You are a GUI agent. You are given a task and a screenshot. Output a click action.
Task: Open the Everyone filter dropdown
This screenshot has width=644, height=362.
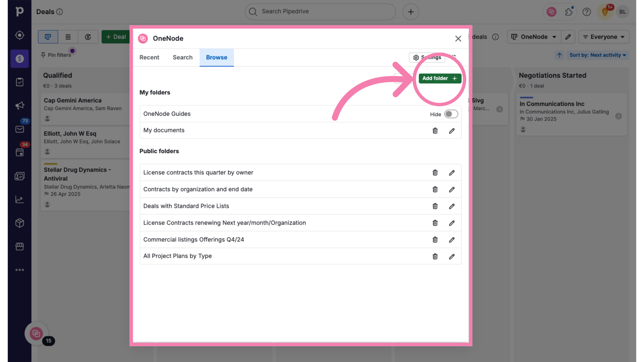click(604, 37)
